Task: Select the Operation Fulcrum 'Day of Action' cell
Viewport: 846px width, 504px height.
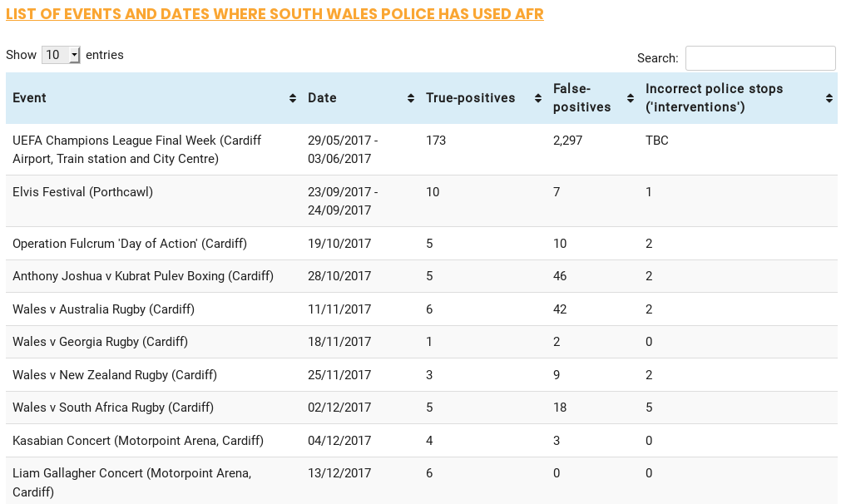Action: pos(154,244)
